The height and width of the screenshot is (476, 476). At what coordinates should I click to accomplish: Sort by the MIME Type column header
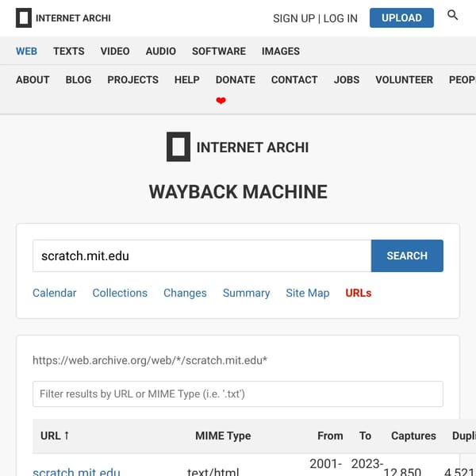click(223, 436)
